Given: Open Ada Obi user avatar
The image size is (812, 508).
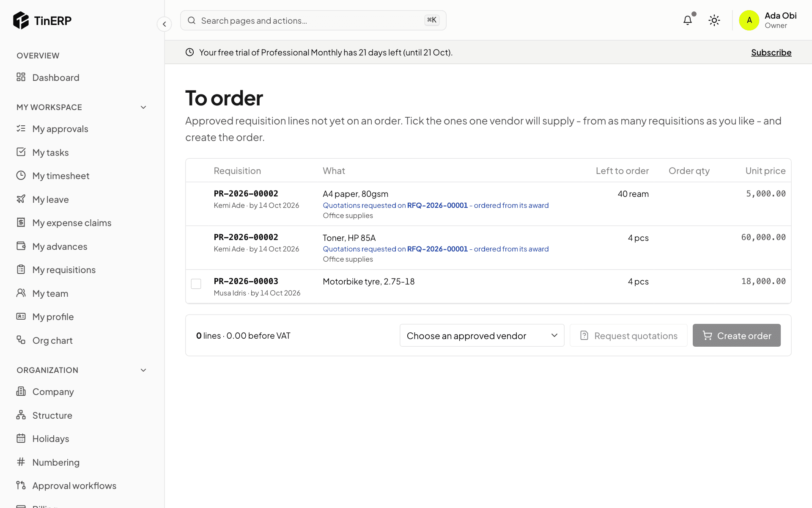Looking at the screenshot, I should [x=749, y=20].
